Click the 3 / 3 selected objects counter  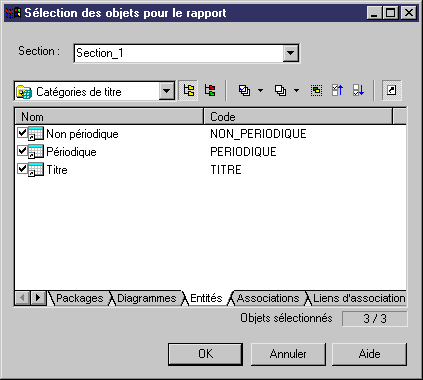coord(375,319)
